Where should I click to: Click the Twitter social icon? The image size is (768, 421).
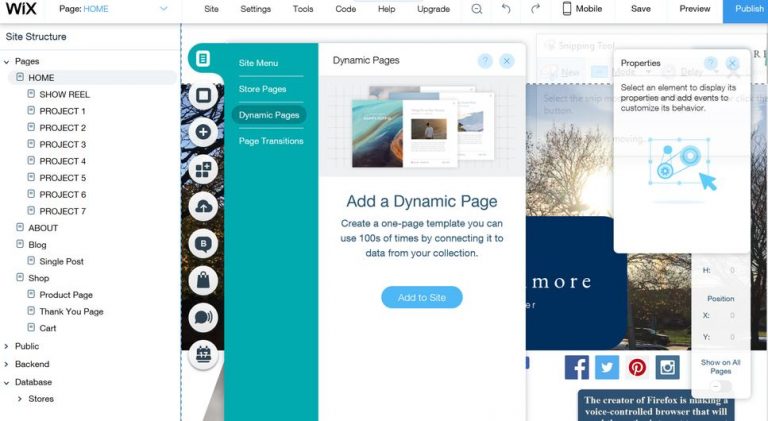click(607, 367)
